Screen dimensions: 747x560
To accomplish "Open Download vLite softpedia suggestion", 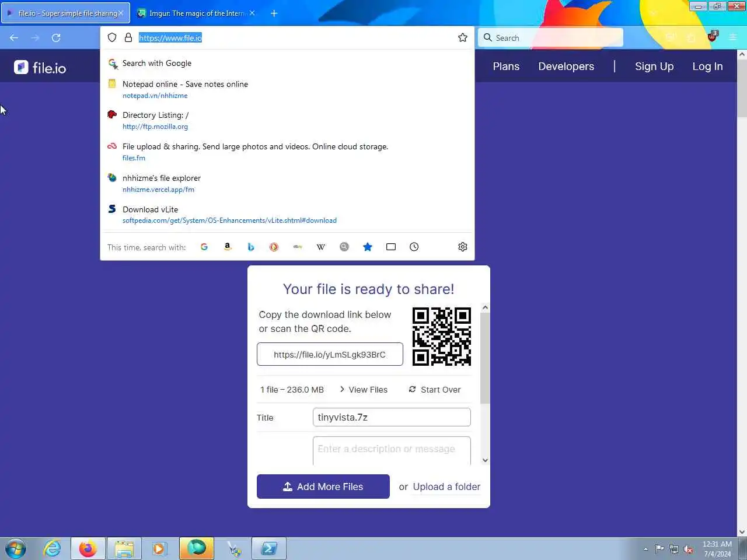I will [288, 215].
